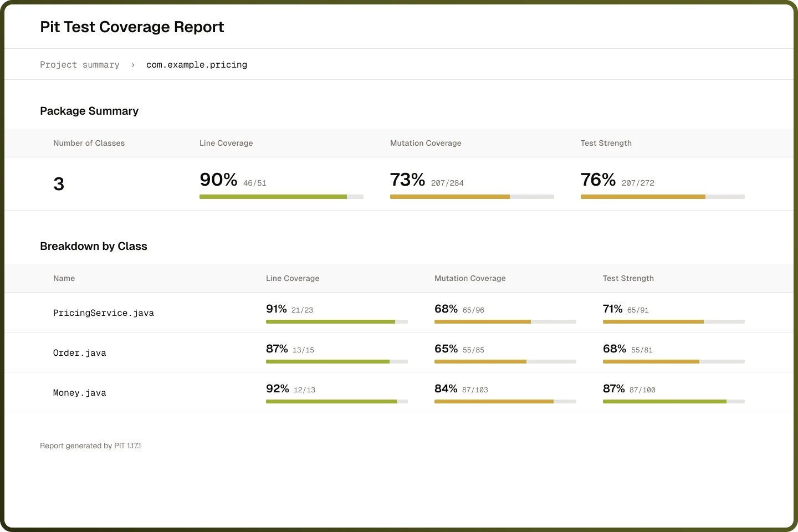Click the 21/23 lines count
Viewport: 798px width, 532px height.
coord(303,310)
